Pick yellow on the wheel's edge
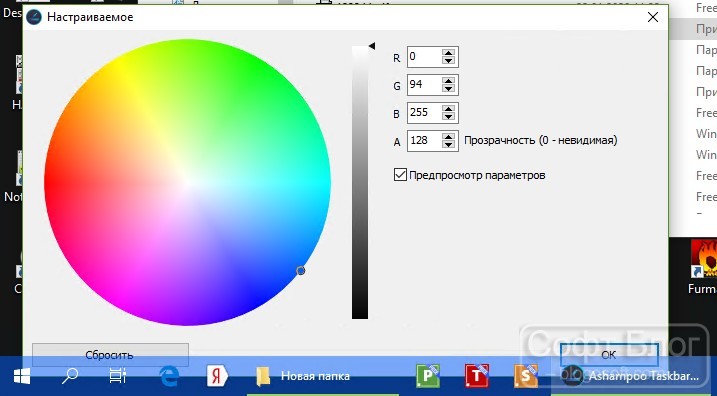717x396 pixels. point(118,61)
